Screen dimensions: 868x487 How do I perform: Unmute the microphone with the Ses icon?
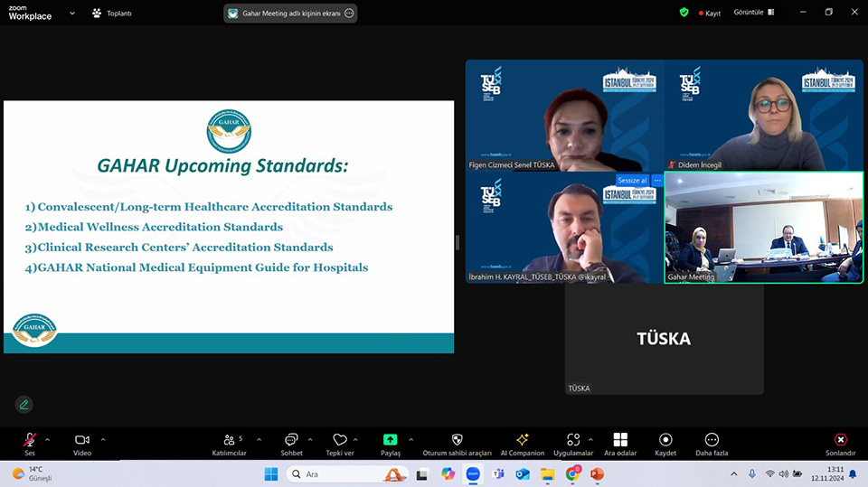[x=30, y=440]
